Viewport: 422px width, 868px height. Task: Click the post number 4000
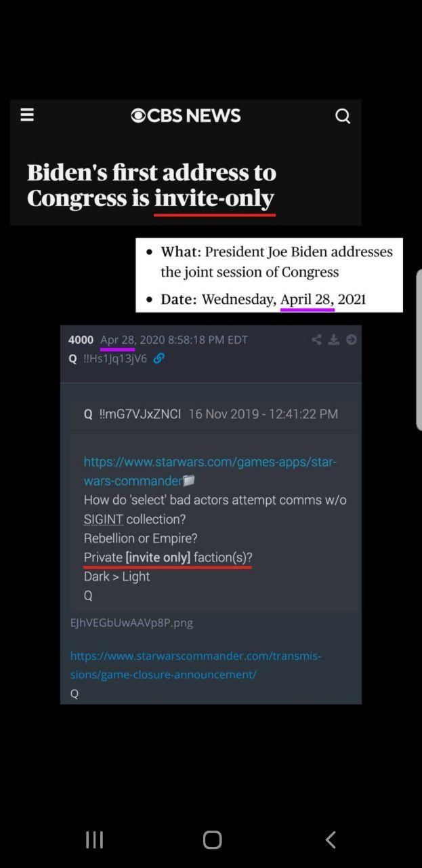[81, 339]
